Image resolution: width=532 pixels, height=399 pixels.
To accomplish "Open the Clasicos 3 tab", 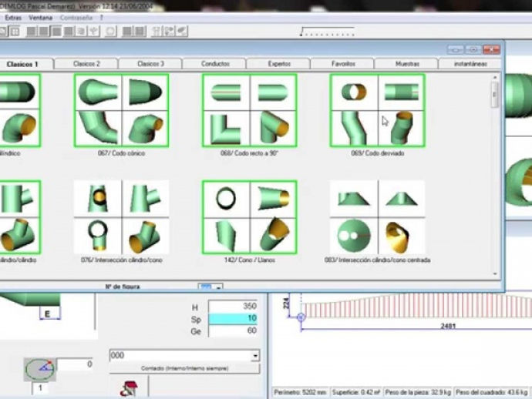I will (150, 64).
